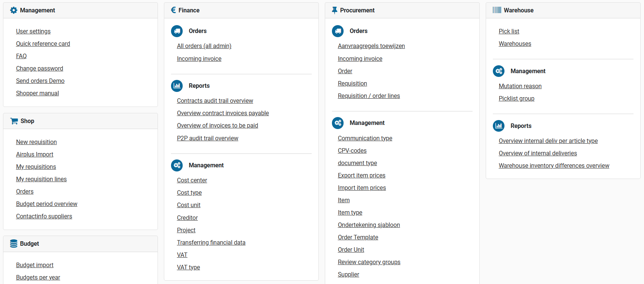Click the chart icon beside Finance Reports
644x284 pixels.
[x=177, y=86]
